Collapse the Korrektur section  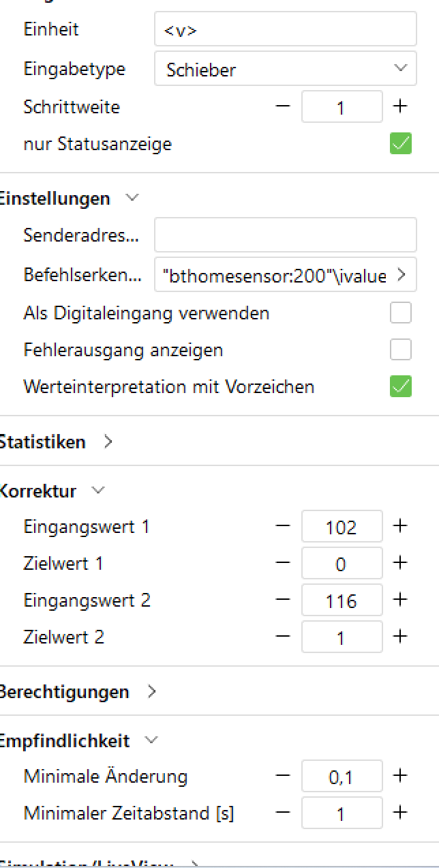98,491
